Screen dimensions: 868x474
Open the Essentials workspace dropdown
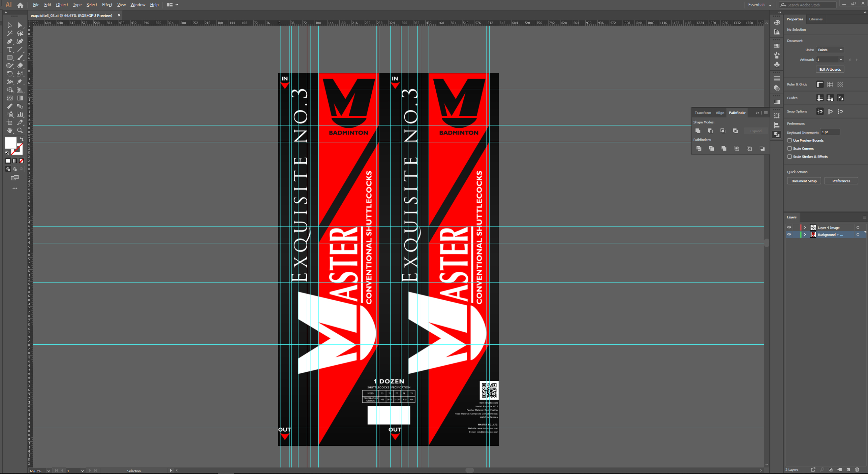(759, 5)
